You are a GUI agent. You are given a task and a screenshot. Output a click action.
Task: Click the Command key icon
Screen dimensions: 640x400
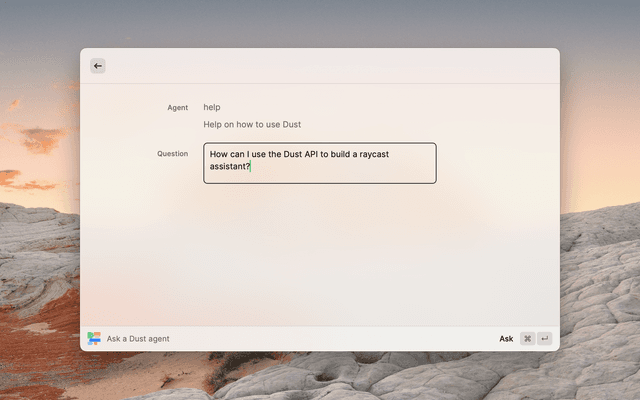tap(527, 339)
